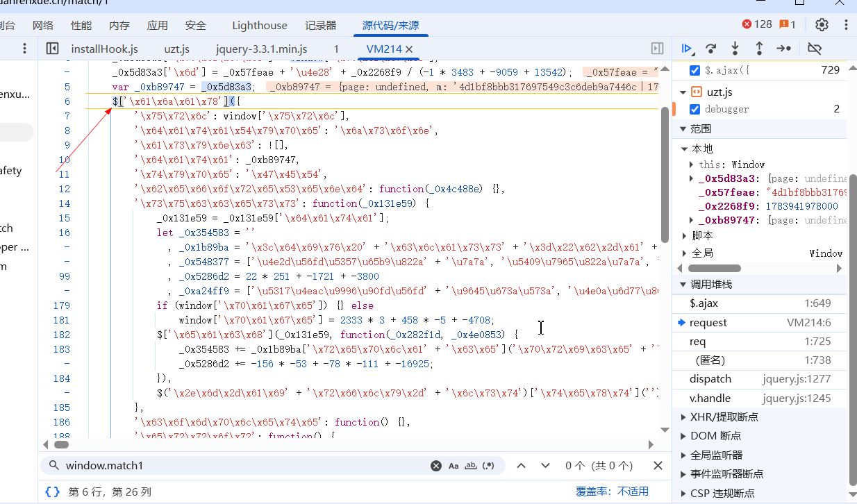
Task: Clear the search box text
Action: (x=435, y=466)
